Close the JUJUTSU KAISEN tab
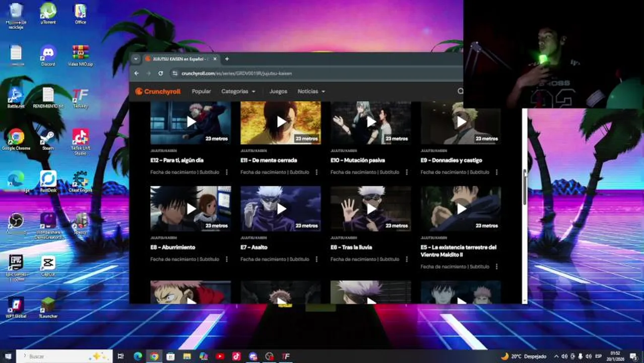Screen dimensions: 644x363 click(x=215, y=59)
